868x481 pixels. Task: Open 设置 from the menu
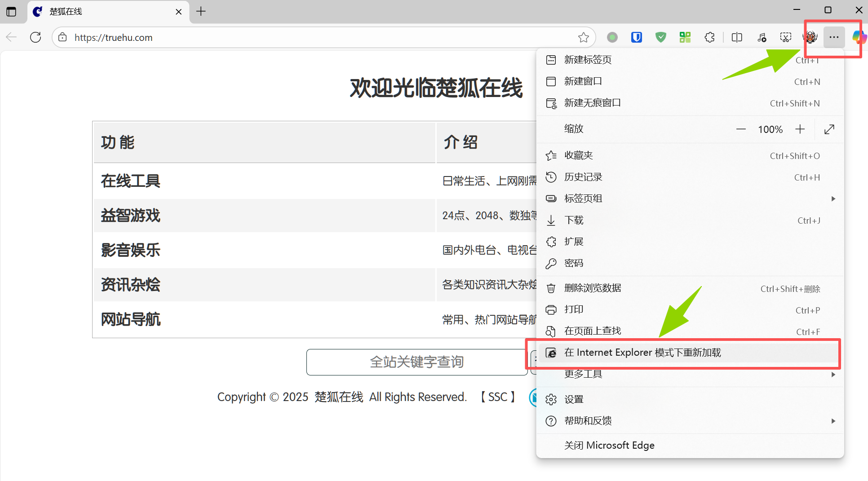click(x=574, y=399)
